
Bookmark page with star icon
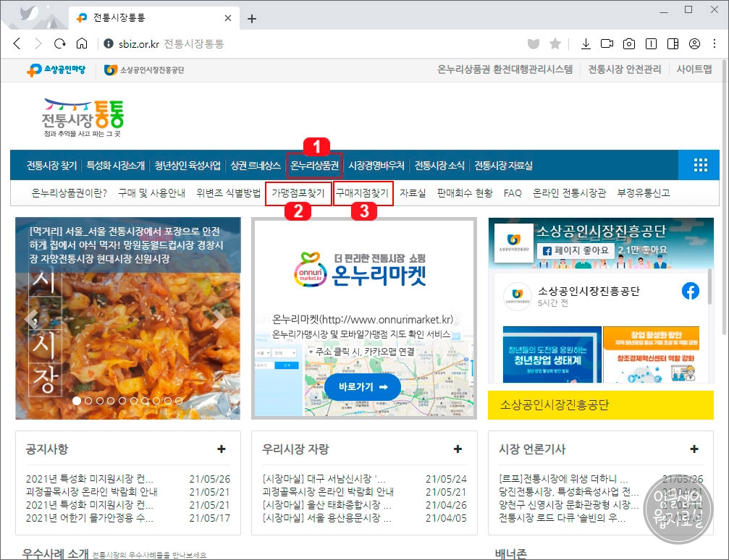click(555, 43)
